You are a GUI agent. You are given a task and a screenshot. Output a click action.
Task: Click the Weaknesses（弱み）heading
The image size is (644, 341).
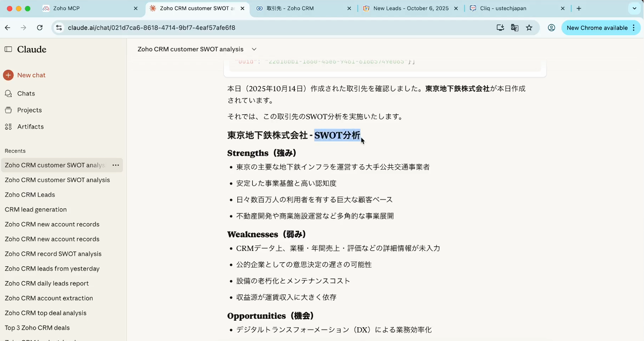point(267,234)
